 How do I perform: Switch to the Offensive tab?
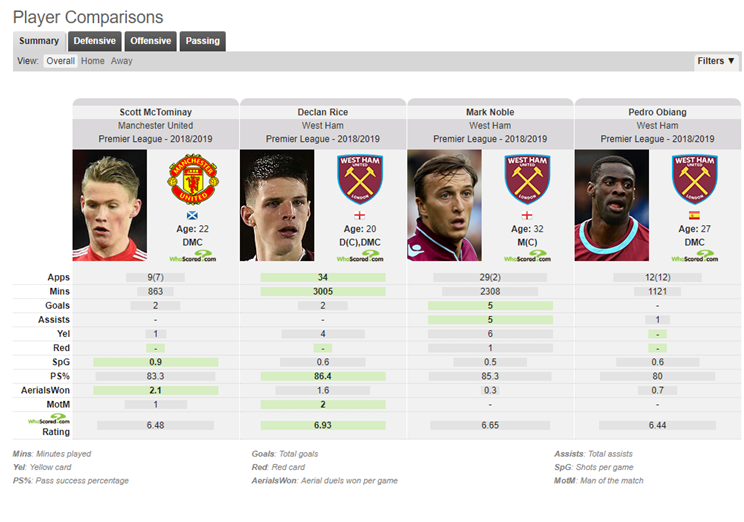(x=151, y=41)
